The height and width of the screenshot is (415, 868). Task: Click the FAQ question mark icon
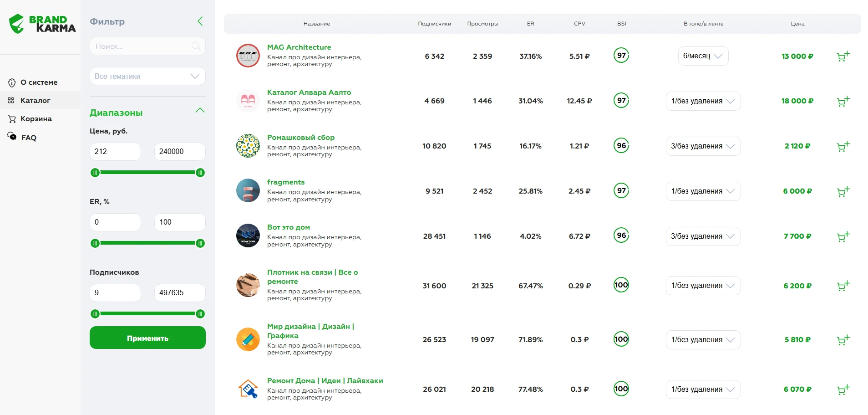pyautogui.click(x=11, y=137)
